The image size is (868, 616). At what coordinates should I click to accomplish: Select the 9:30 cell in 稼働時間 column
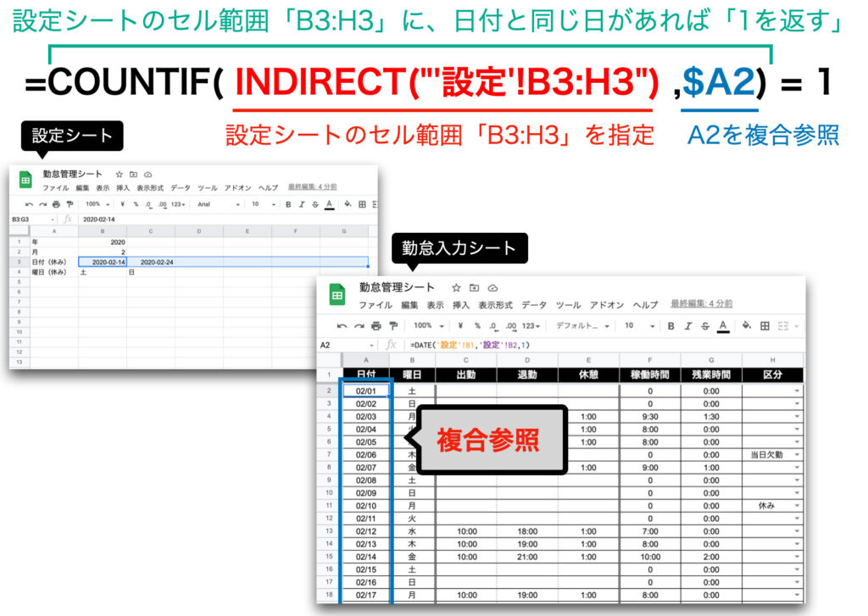pos(650,417)
